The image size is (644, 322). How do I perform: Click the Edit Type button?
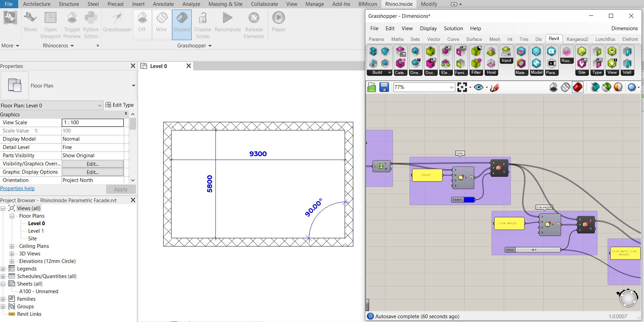tap(120, 105)
